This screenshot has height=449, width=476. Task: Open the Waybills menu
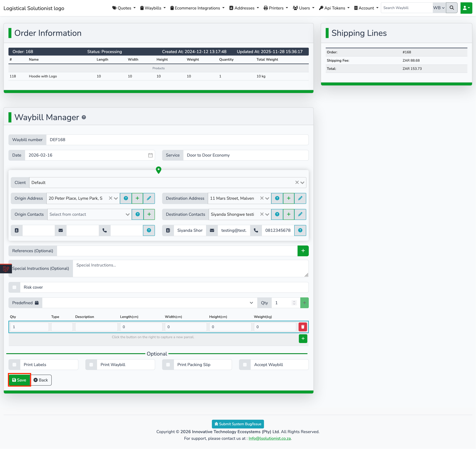(153, 8)
